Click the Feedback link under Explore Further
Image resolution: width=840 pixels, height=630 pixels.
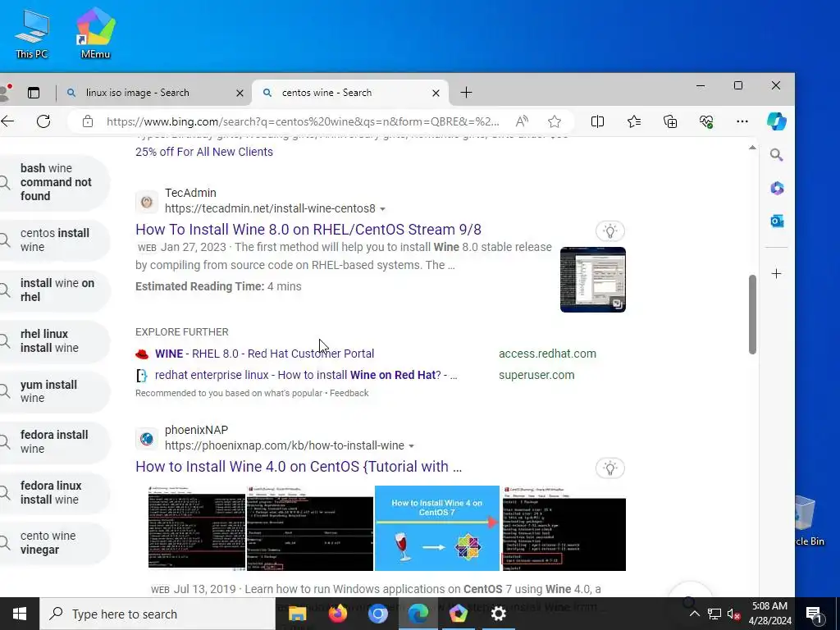point(349,393)
